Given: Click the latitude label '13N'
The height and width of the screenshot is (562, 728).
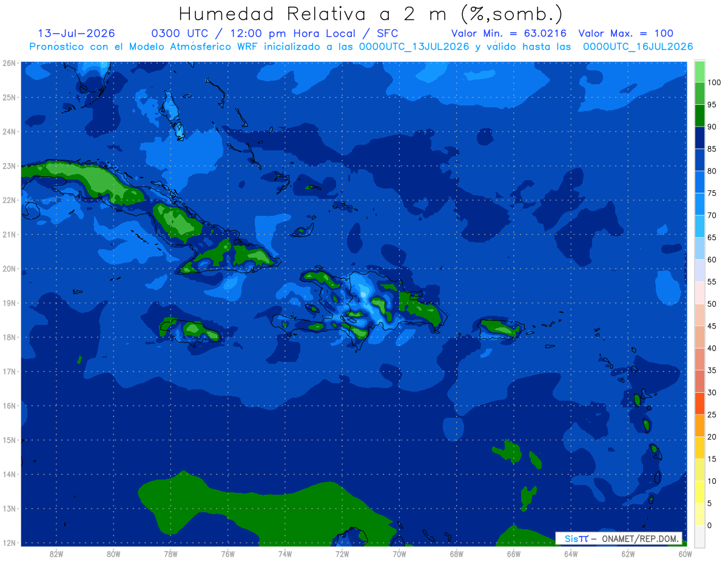Looking at the screenshot, I should (8, 509).
